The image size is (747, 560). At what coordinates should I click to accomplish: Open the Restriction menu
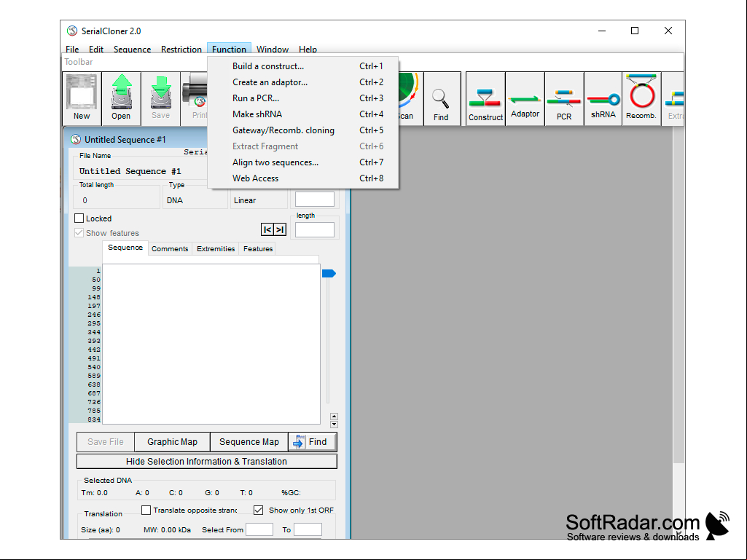tap(181, 49)
